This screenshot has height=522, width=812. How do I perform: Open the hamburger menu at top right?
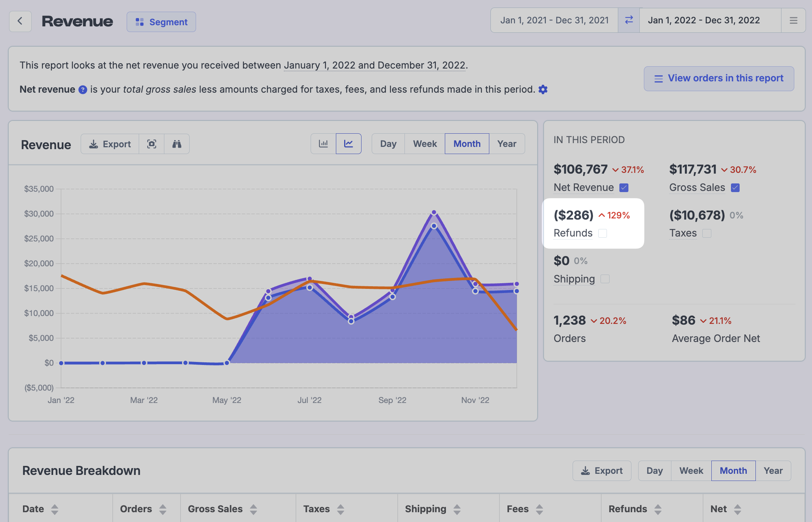tap(793, 20)
